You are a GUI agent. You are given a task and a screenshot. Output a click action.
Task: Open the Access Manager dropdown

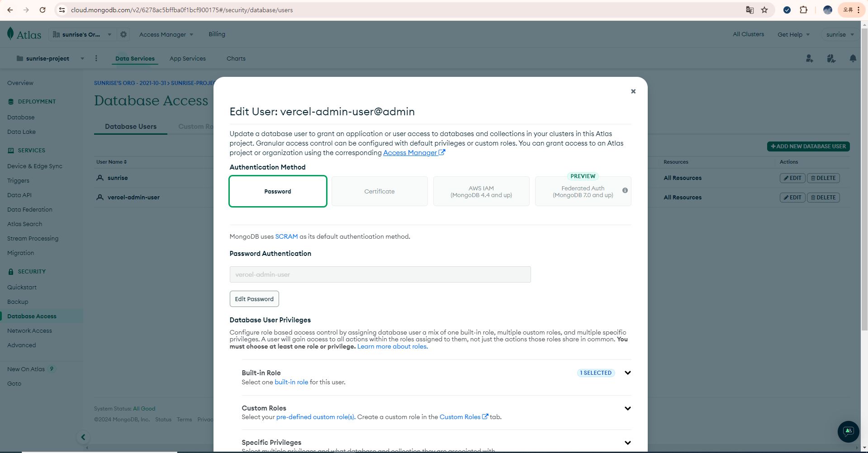pos(166,34)
